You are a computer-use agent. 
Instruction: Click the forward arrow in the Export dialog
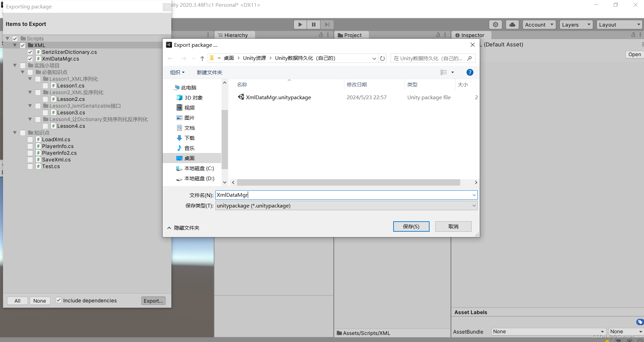click(183, 59)
